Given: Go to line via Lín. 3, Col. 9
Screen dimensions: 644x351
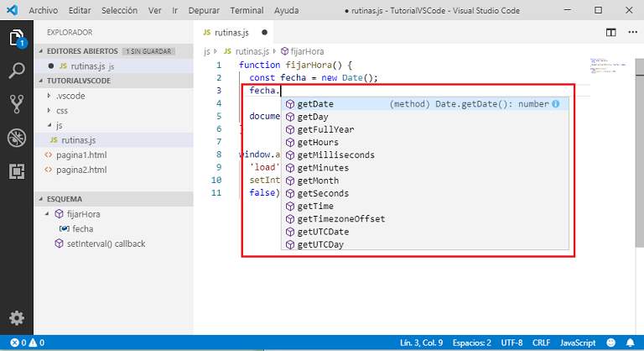Looking at the screenshot, I should pyautogui.click(x=422, y=343).
